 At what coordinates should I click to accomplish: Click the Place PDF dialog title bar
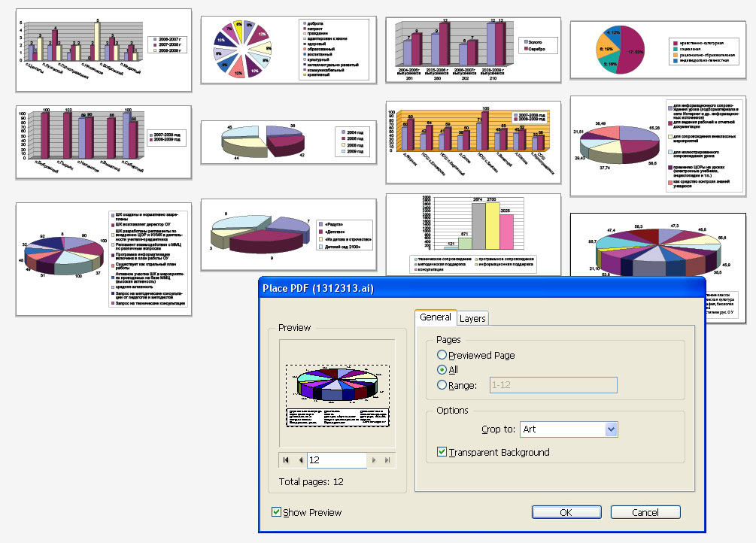point(482,288)
